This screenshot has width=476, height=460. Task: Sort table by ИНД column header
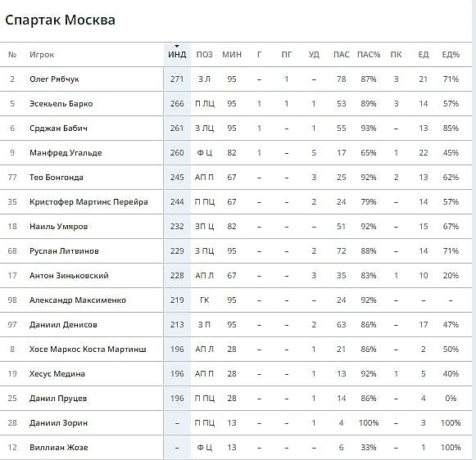177,55
